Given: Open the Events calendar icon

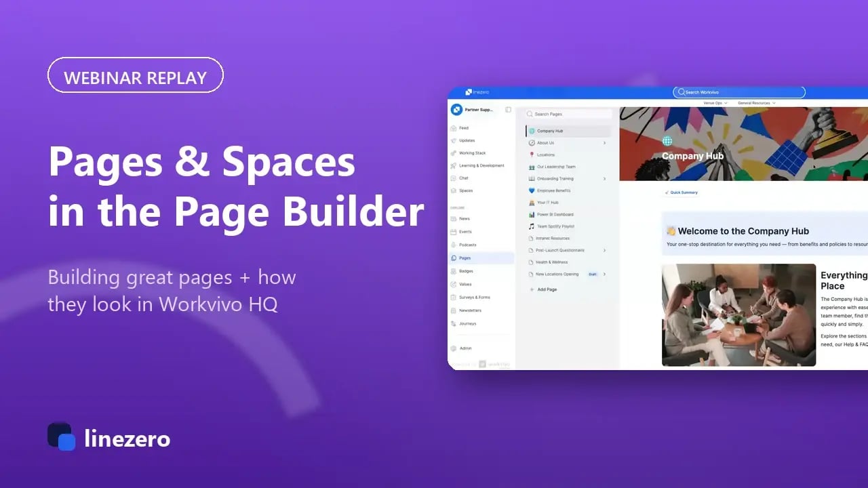Looking at the screenshot, I should (x=454, y=232).
